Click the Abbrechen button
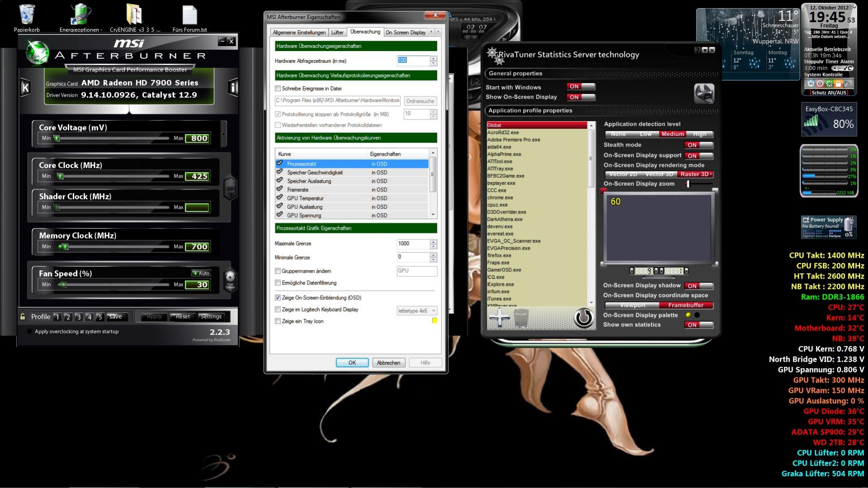868x488 pixels. 388,363
